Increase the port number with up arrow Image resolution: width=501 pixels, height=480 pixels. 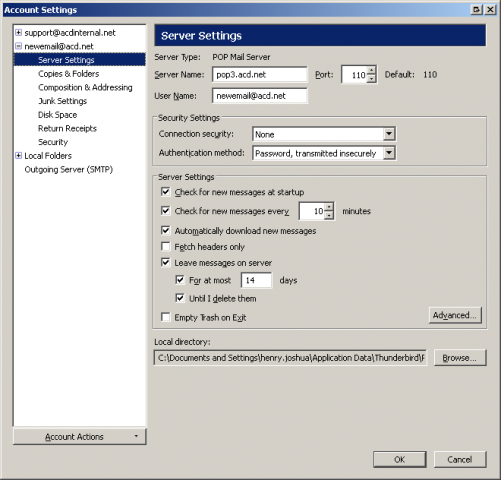coord(371,70)
